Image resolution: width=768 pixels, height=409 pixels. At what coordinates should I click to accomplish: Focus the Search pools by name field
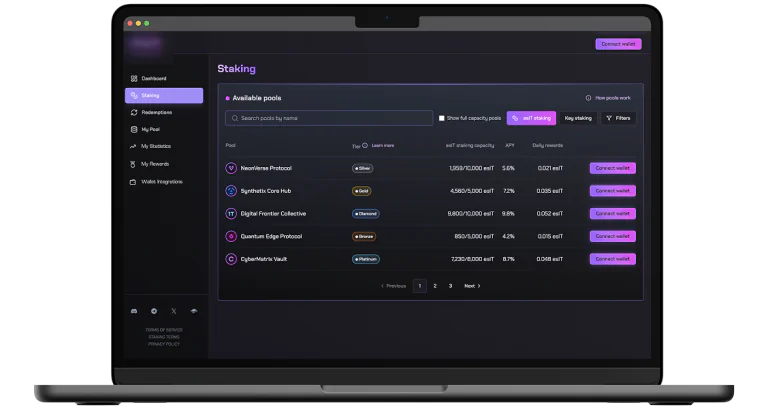(329, 118)
